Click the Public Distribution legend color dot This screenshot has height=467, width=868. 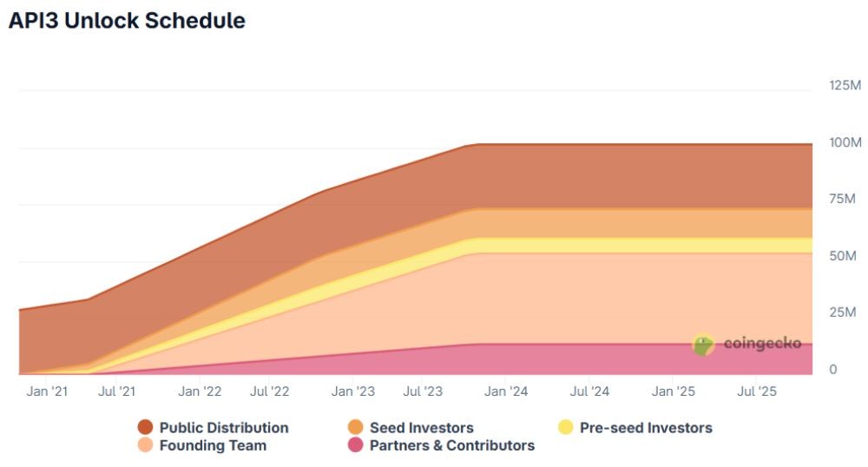pos(146,427)
